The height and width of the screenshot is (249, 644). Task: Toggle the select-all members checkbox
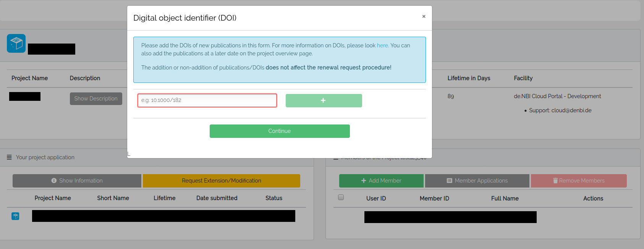(341, 197)
